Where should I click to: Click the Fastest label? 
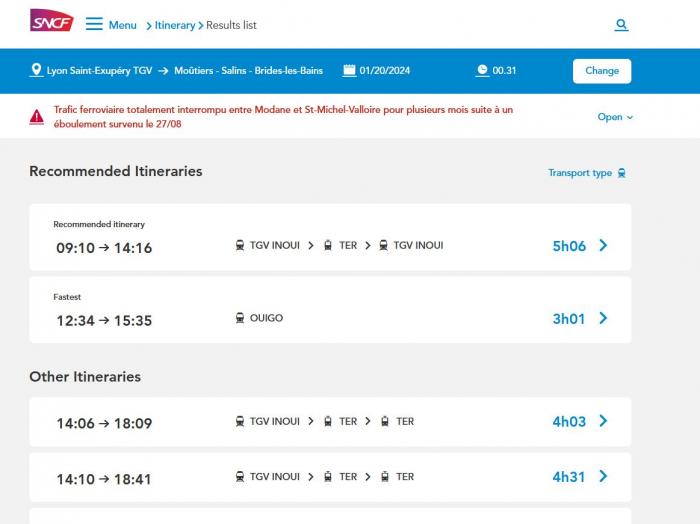pyautogui.click(x=67, y=297)
